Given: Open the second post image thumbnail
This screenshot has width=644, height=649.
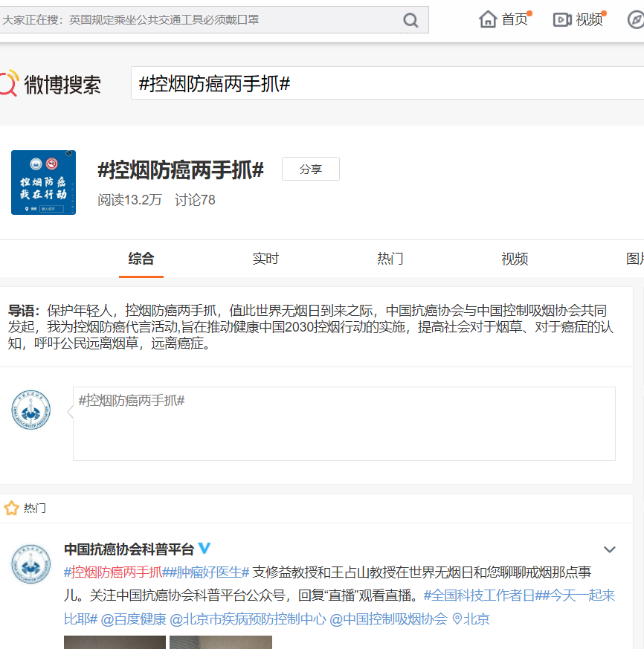Looking at the screenshot, I should 221,642.
